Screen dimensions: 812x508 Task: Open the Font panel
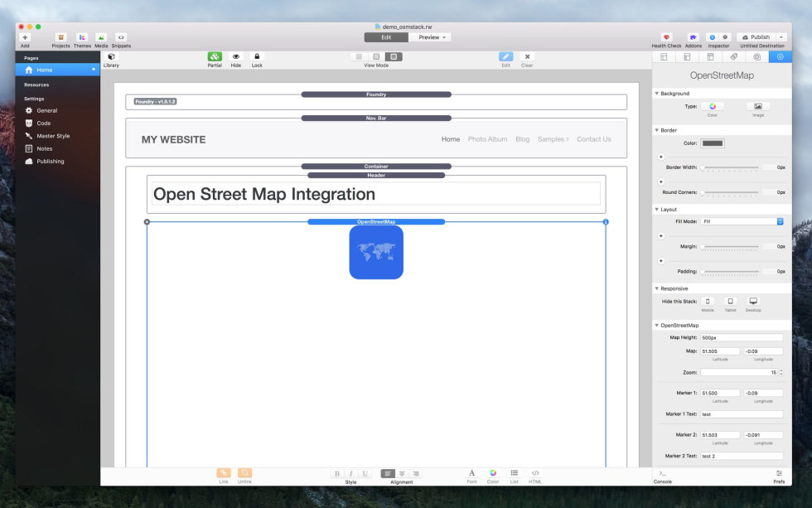(471, 473)
